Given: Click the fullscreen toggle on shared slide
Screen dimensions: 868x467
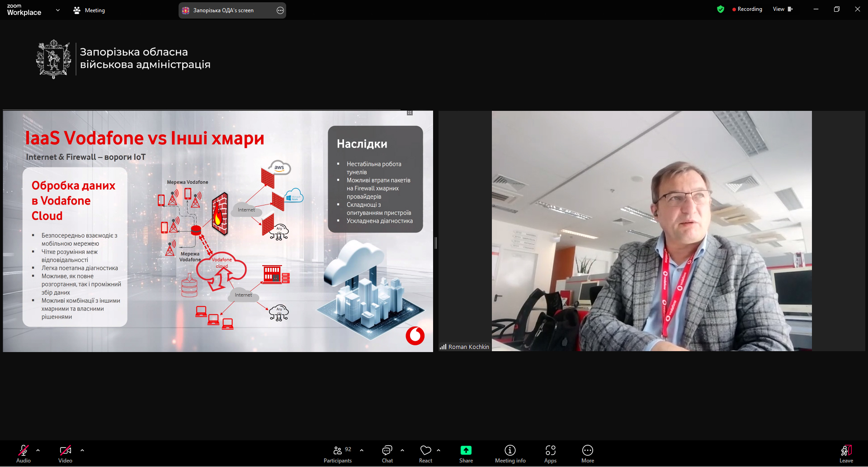Looking at the screenshot, I should 410,113.
